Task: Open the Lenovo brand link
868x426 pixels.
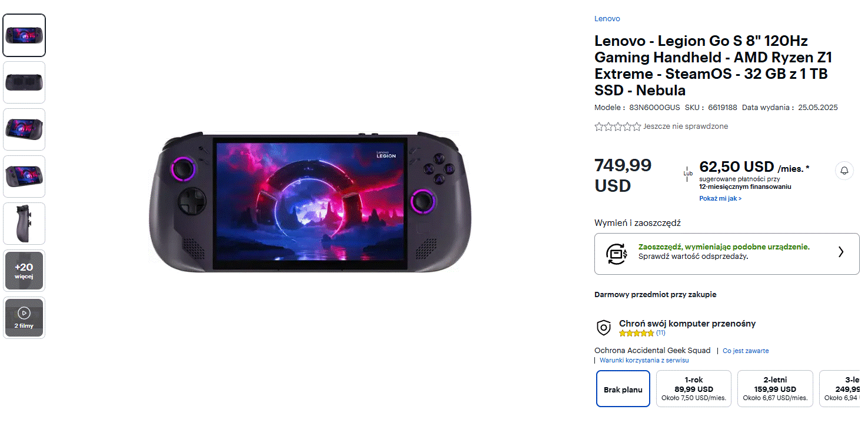Action: click(x=607, y=19)
